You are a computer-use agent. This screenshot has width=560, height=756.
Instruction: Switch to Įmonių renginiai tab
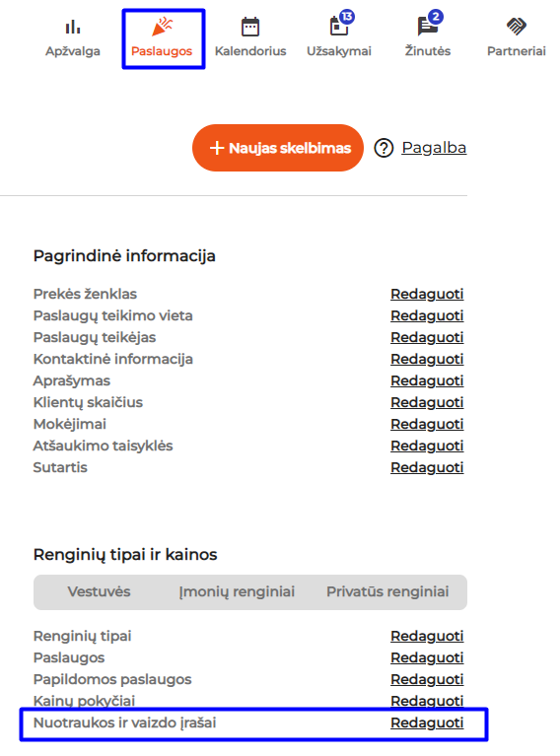(x=237, y=591)
